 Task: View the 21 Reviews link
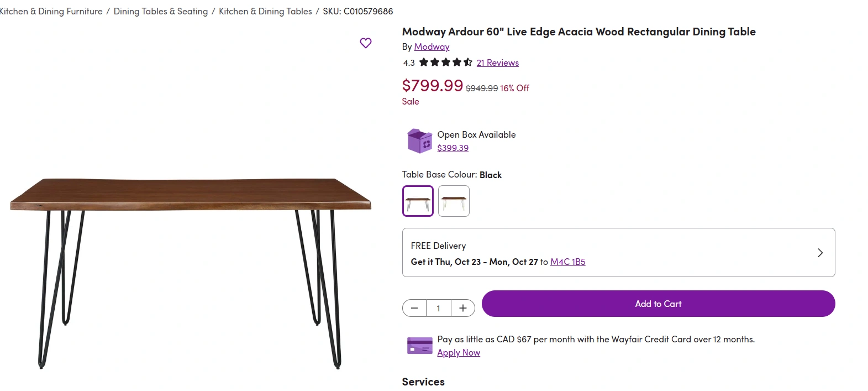click(498, 63)
